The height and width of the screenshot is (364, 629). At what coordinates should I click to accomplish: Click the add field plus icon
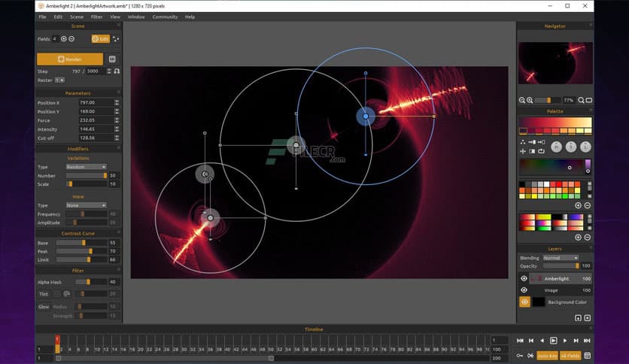tap(64, 39)
